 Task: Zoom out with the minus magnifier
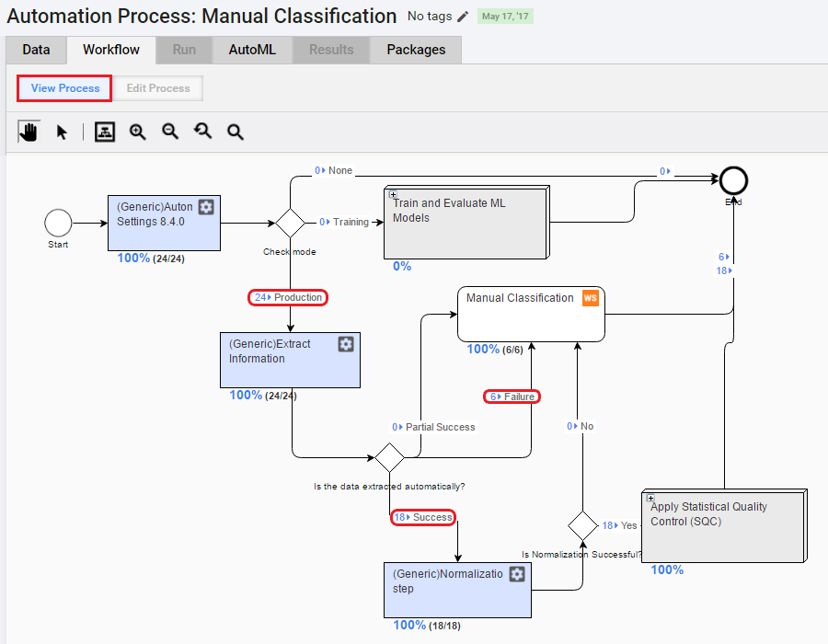(x=170, y=132)
